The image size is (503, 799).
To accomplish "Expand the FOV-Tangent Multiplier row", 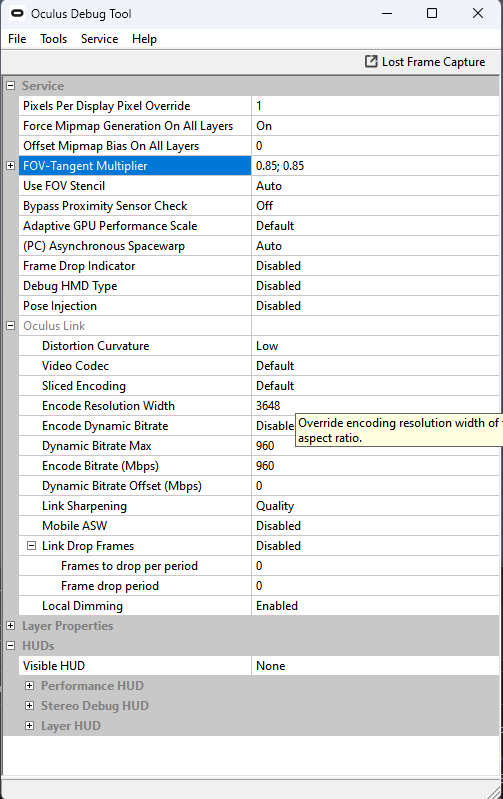I will [x=10, y=166].
